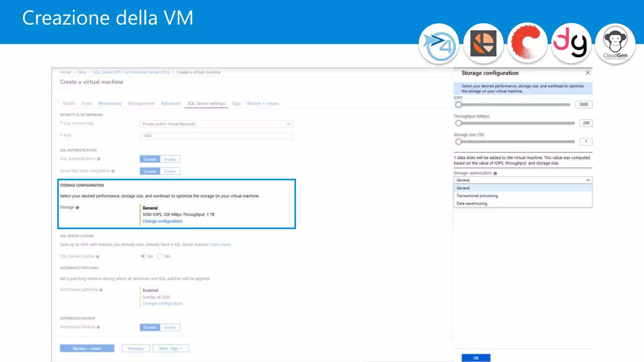Click the CloudGen monkey logo
The image size is (644, 362).
(x=615, y=43)
